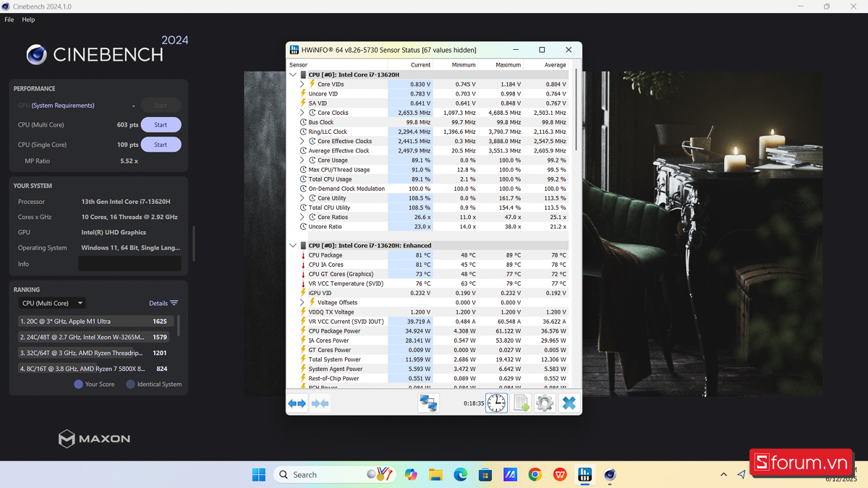The image size is (868, 488).
Task: Launch Google Chrome from taskbar
Action: point(535,474)
